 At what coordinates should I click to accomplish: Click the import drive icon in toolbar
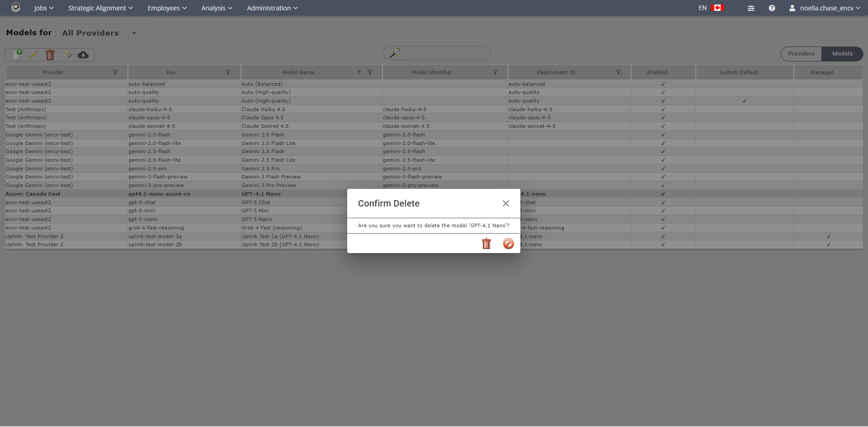67,55
